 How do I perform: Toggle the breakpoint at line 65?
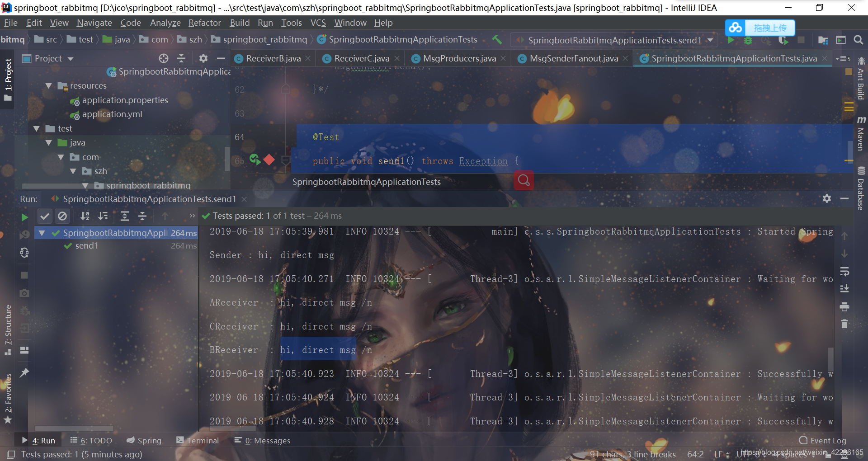tap(269, 160)
